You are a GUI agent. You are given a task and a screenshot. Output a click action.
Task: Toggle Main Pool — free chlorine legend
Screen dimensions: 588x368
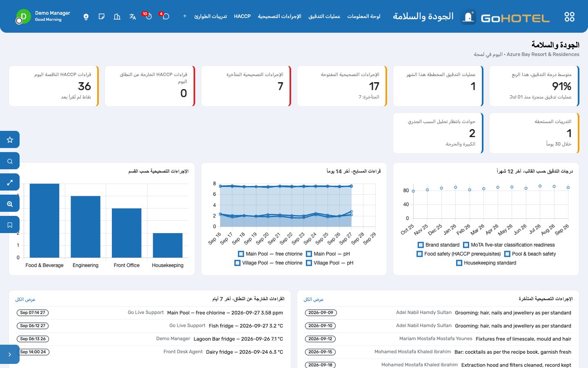[270, 254]
